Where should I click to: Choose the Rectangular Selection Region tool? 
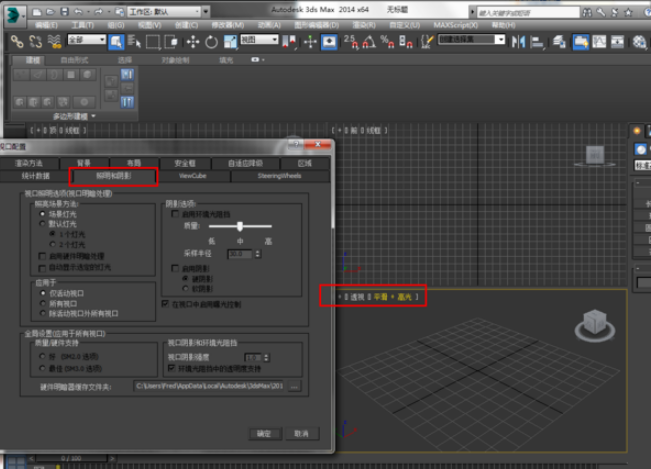tap(152, 42)
